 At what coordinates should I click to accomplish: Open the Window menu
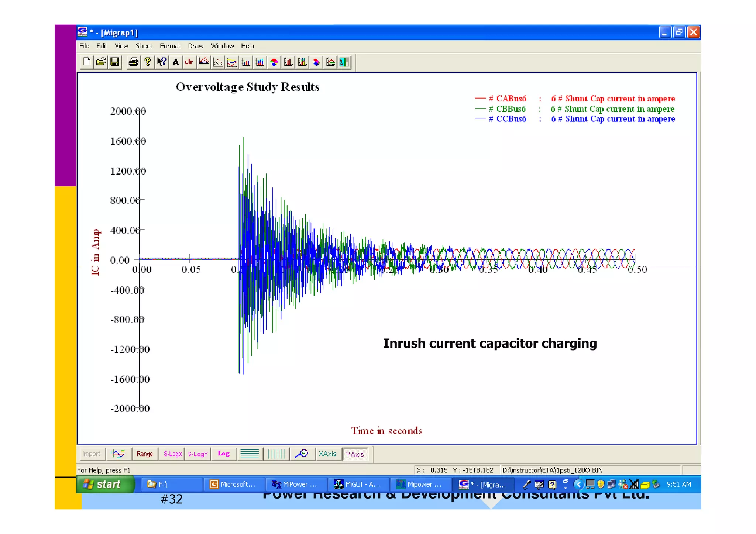[222, 46]
